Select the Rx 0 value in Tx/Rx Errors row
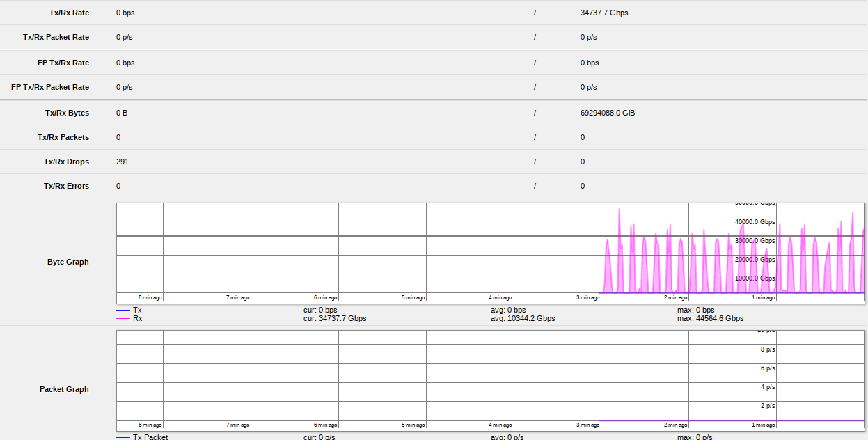 (583, 186)
